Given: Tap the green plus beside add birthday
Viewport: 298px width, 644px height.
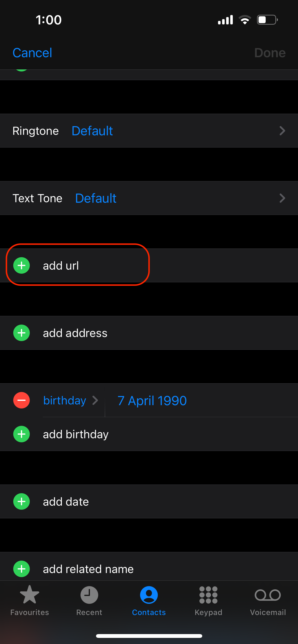Looking at the screenshot, I should (22, 434).
